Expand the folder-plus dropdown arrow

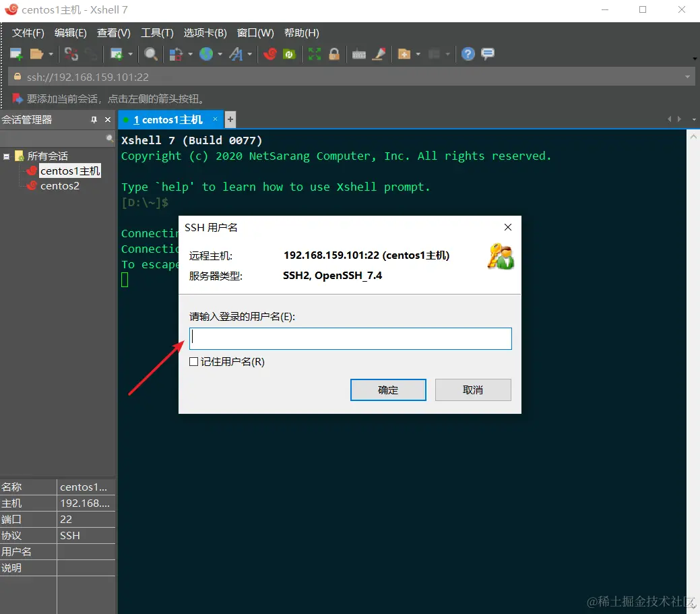pos(418,54)
